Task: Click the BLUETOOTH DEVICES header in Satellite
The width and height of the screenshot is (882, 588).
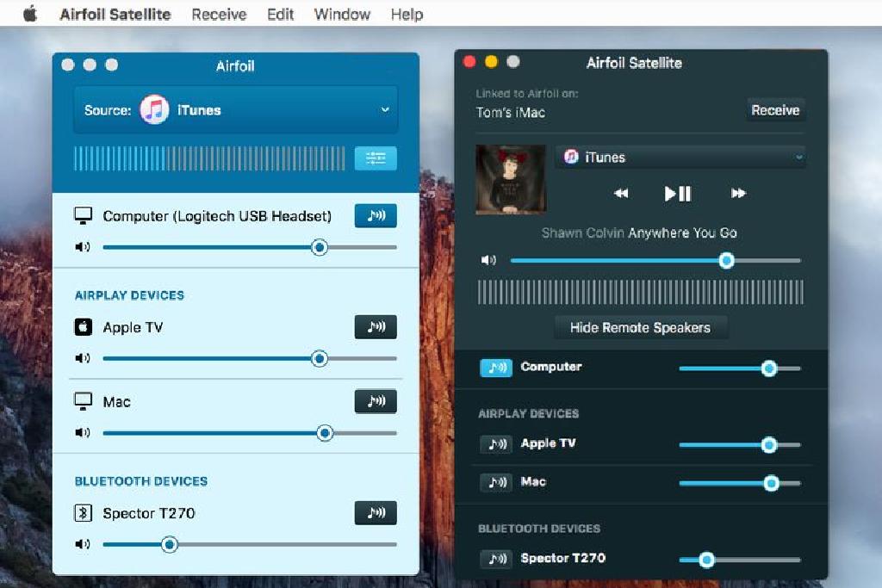Action: 539,529
